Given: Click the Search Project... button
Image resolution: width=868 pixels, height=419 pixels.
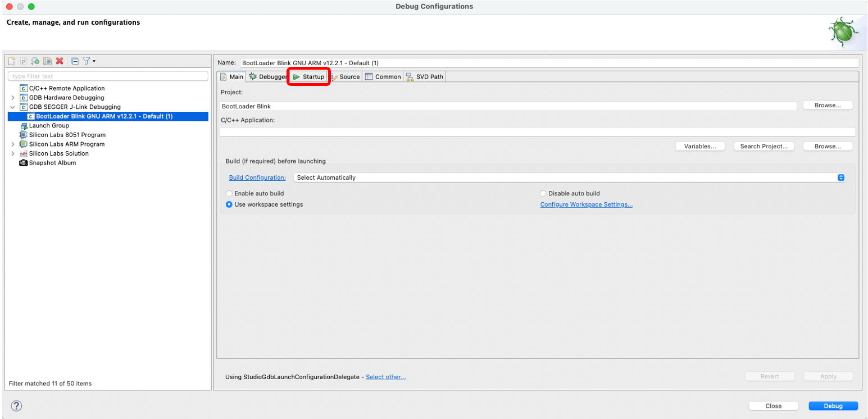Looking at the screenshot, I should pos(764,147).
